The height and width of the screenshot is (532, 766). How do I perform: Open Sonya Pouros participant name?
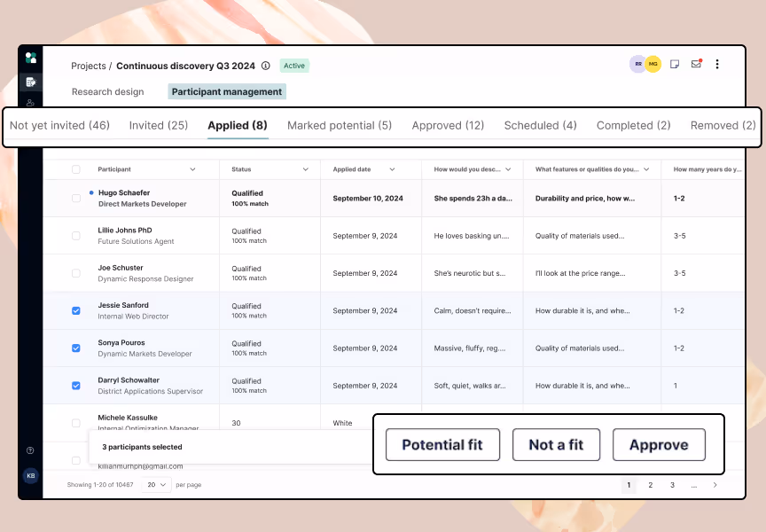coord(121,342)
